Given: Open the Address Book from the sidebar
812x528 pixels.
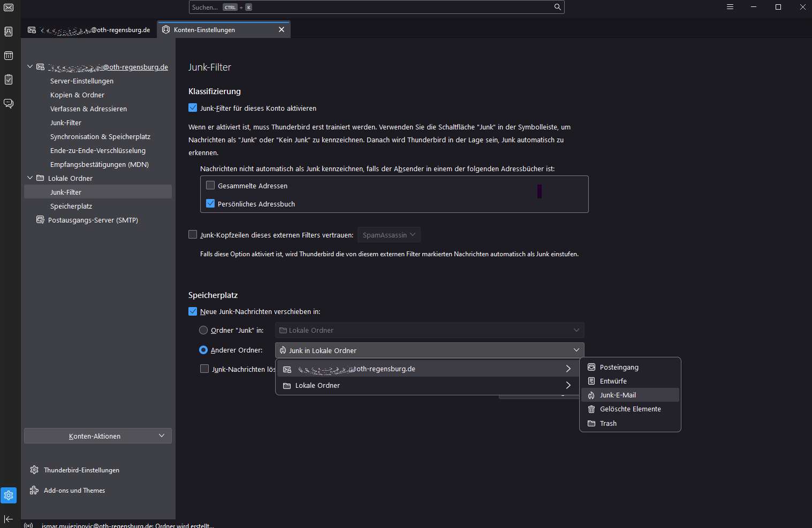Looking at the screenshot, I should [9, 32].
